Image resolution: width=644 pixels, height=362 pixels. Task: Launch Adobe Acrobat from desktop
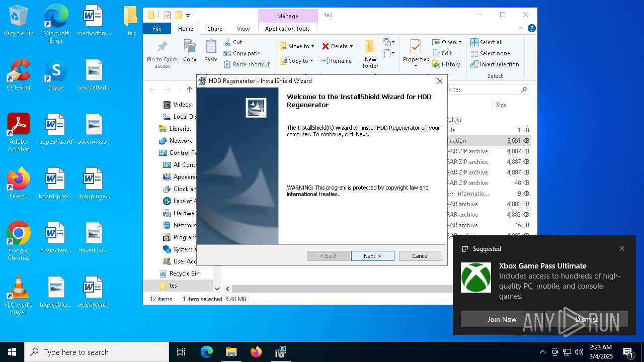coord(19,133)
